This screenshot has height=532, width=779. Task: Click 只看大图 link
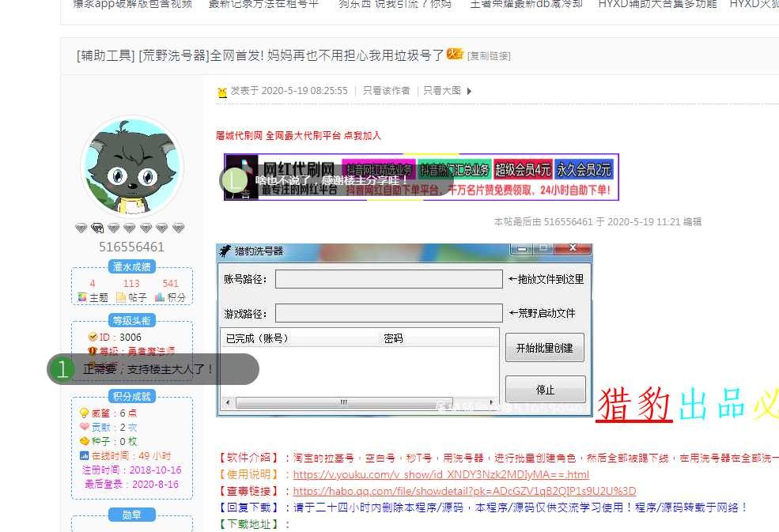(442, 90)
